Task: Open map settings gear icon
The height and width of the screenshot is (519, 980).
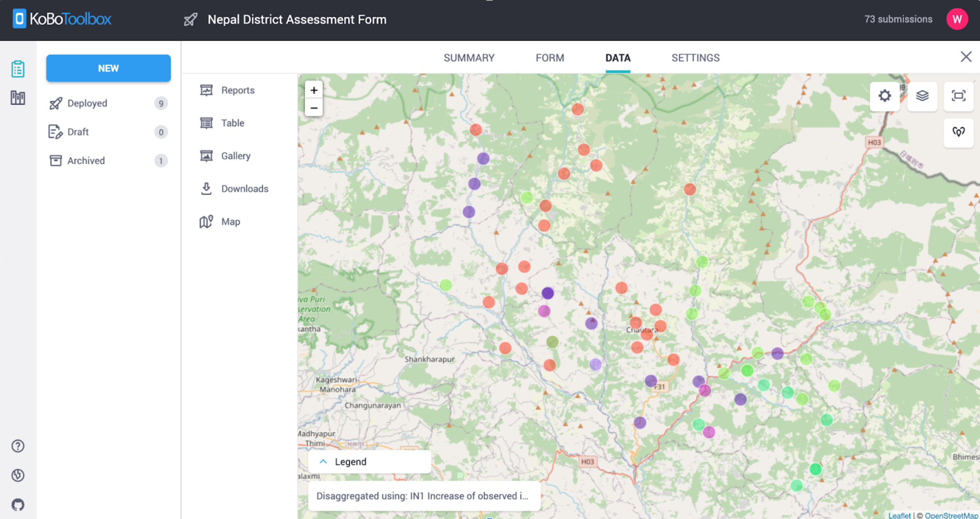Action: [x=884, y=96]
